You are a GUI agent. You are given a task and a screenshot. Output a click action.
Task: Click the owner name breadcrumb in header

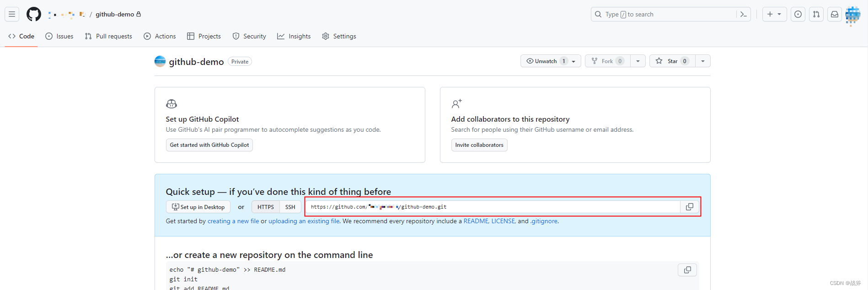click(x=67, y=14)
